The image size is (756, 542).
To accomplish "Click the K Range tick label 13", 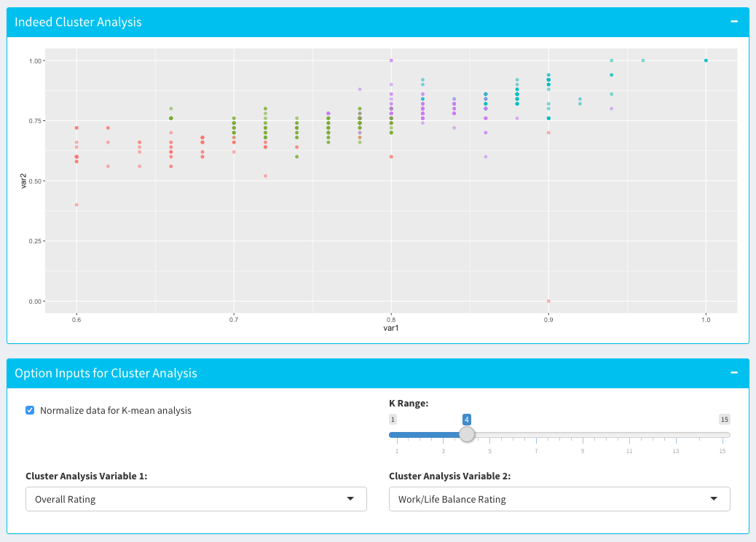I will pos(676,451).
